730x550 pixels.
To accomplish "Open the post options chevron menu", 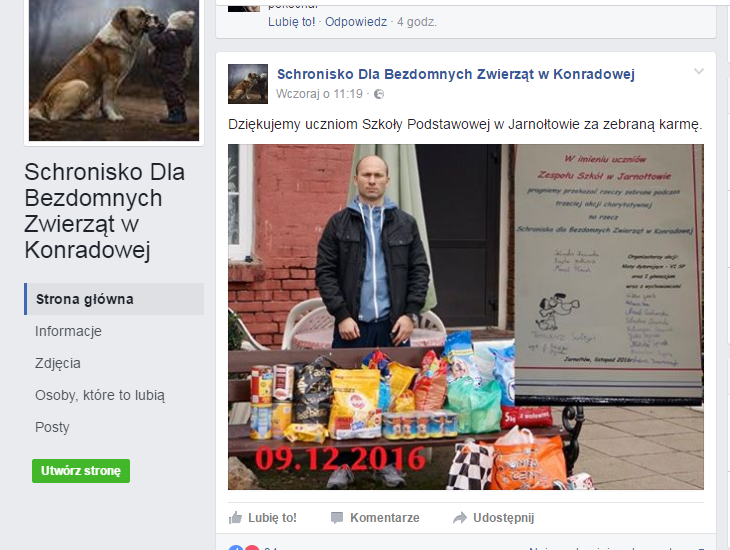I will [699, 71].
